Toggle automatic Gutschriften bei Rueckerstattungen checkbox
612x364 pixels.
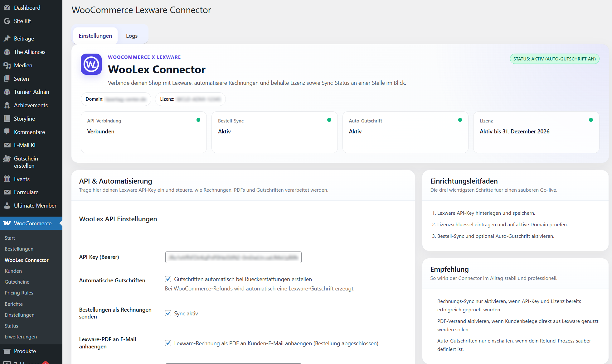pos(168,279)
